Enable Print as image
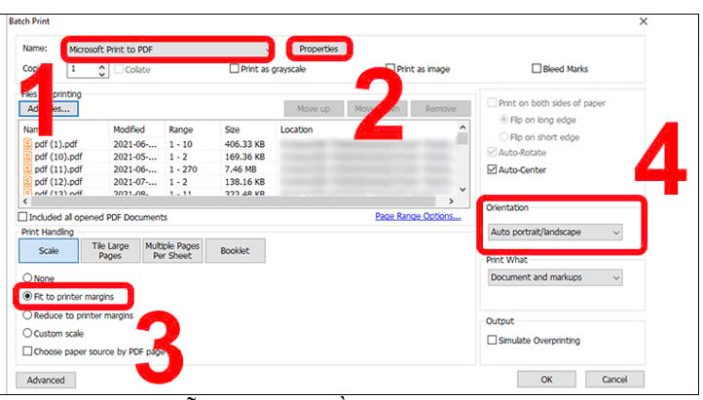Viewport: 703px width, 400px height. (390, 69)
